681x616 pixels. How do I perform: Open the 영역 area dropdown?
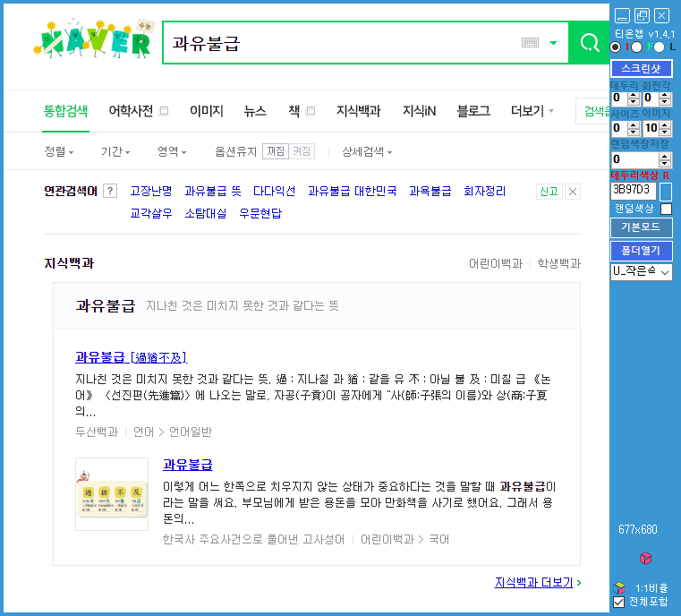(172, 151)
